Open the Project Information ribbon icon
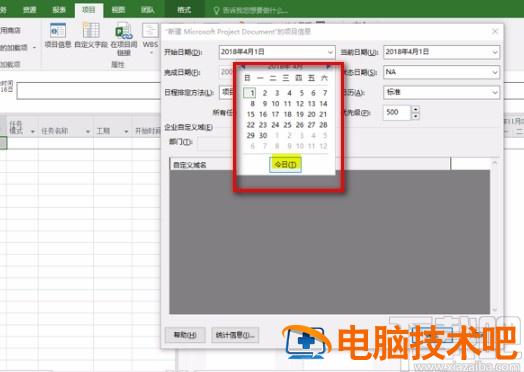The width and height of the screenshot is (524, 372). (x=58, y=35)
